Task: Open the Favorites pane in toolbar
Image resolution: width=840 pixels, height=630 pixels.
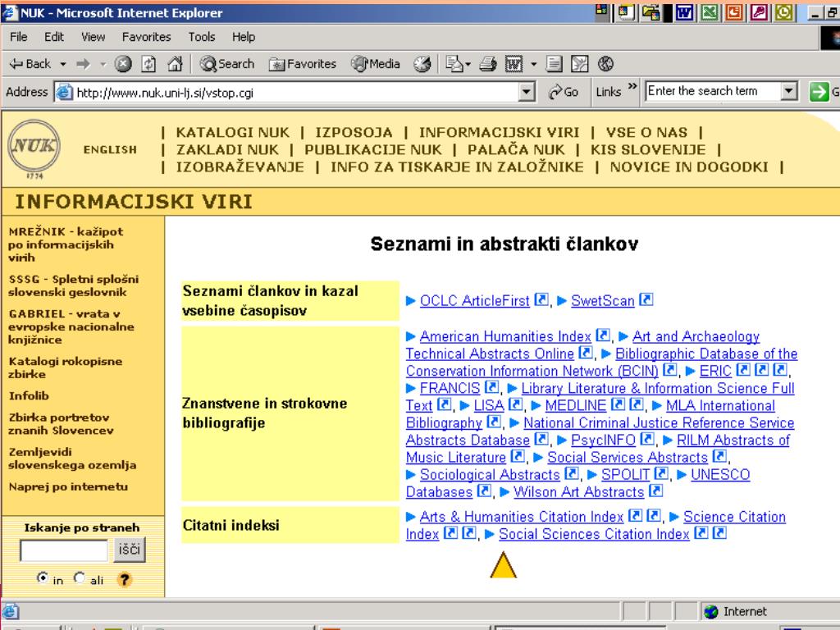Action: click(x=302, y=64)
